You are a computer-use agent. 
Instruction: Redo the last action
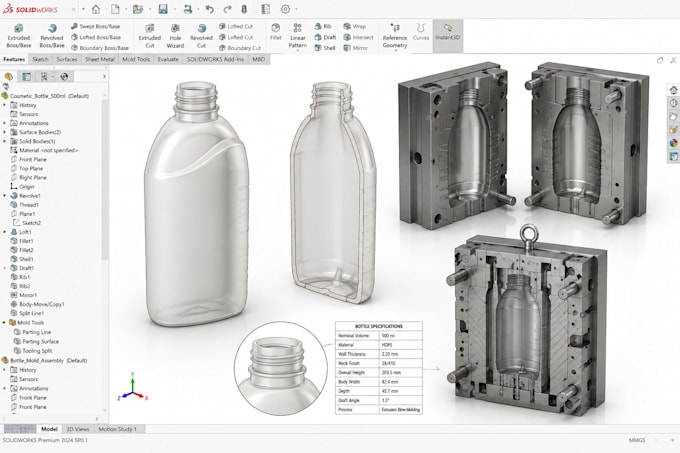tap(228, 9)
